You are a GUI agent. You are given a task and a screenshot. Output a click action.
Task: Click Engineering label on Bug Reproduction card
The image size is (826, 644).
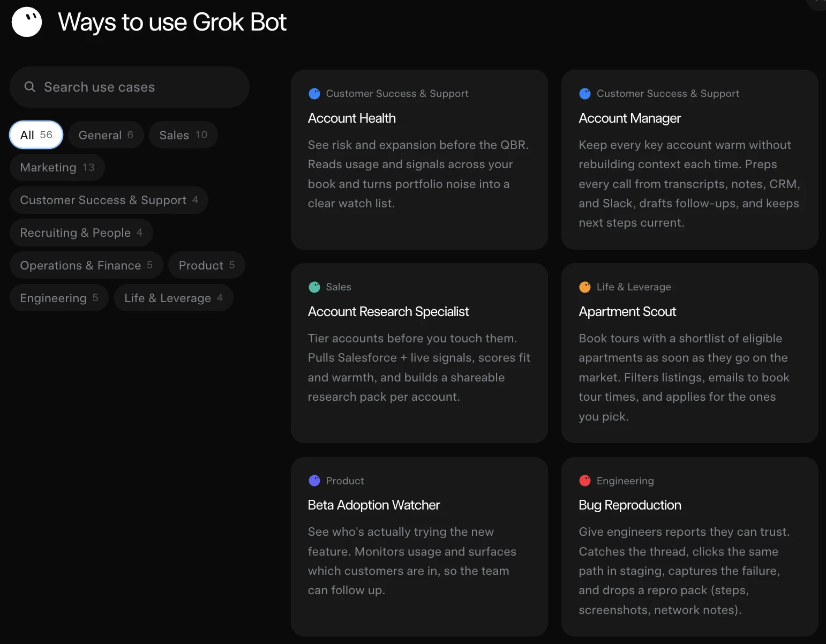tap(625, 481)
